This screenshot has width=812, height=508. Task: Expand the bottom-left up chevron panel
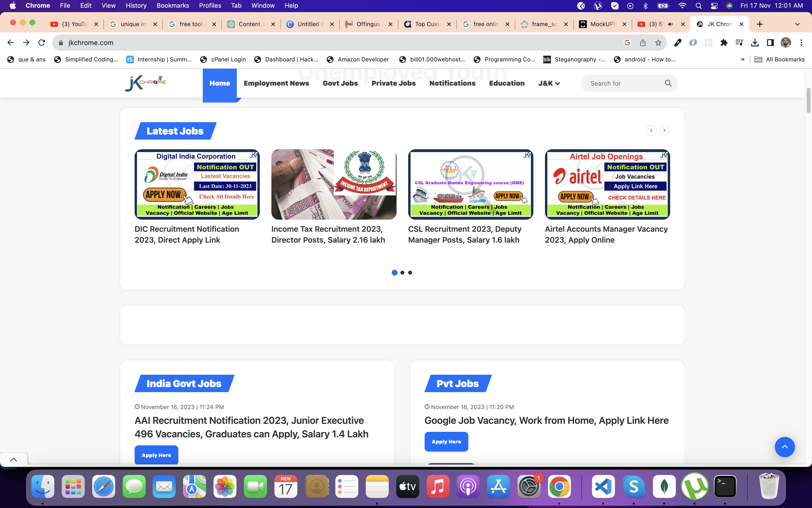pos(14,460)
